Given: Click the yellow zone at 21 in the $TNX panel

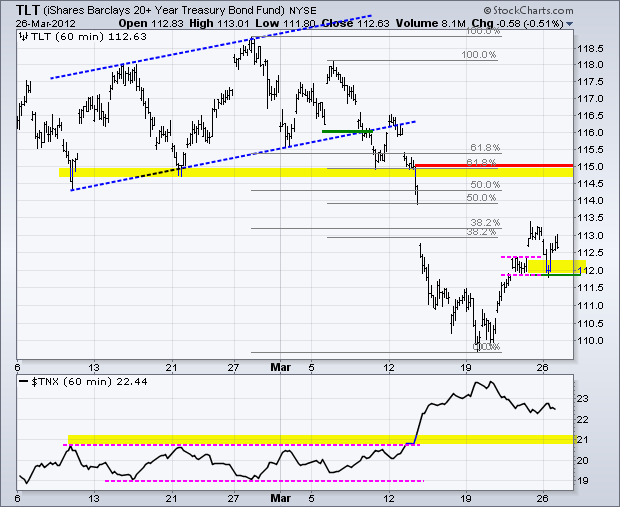Looking at the screenshot, I should point(321,439).
